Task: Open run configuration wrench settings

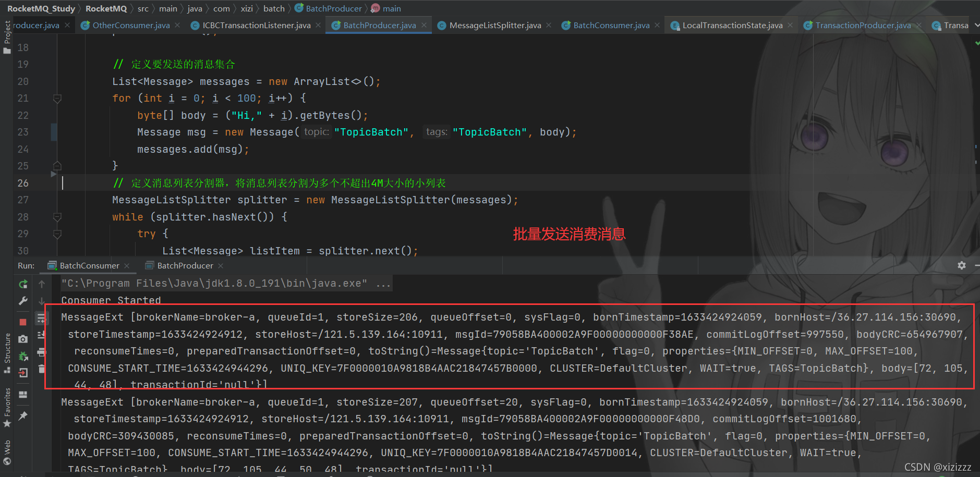Action: 23,301
